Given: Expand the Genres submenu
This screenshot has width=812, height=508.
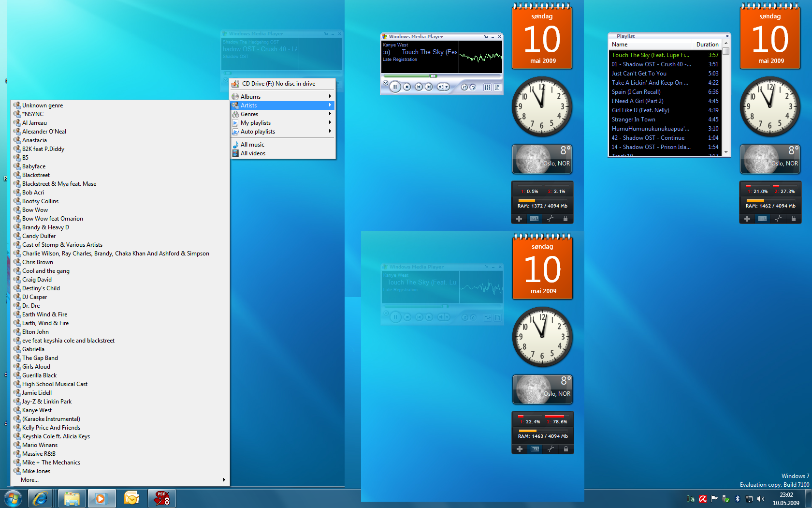Looking at the screenshot, I should click(283, 114).
